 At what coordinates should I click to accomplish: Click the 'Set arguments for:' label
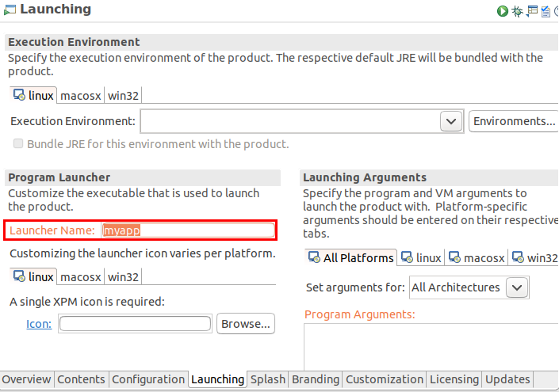[x=355, y=287]
